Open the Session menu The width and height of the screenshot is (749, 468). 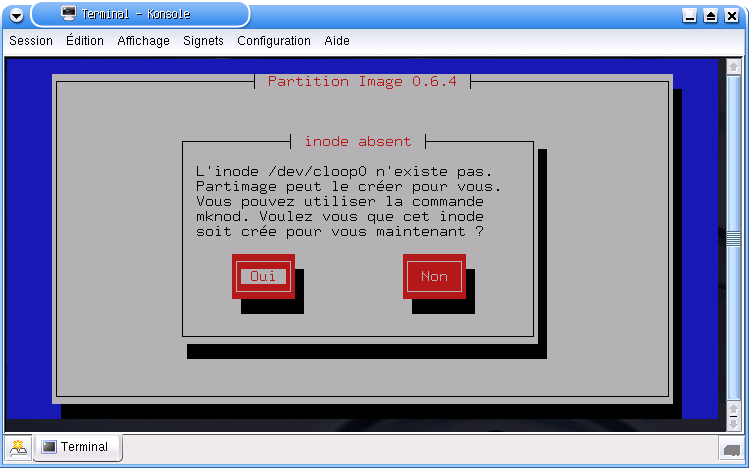click(31, 41)
